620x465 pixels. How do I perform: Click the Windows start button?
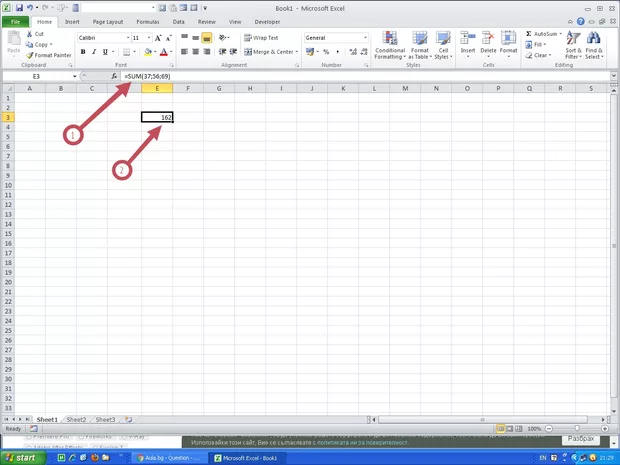(x=23, y=458)
